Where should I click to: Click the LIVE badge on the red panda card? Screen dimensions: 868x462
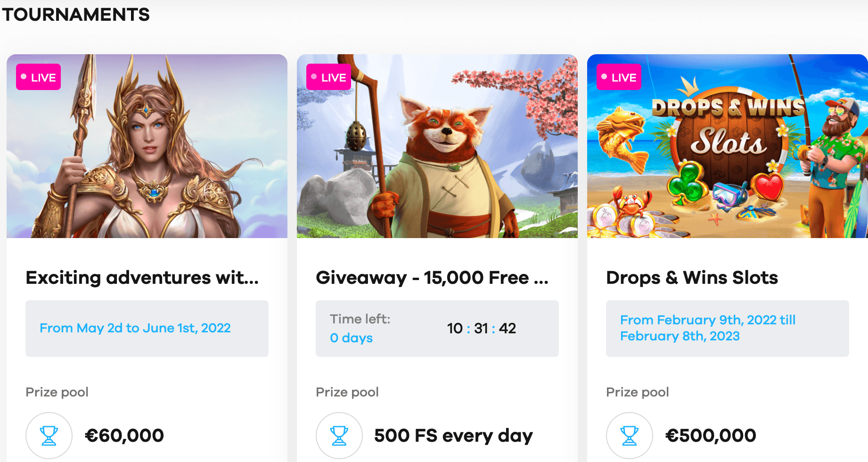(x=329, y=77)
